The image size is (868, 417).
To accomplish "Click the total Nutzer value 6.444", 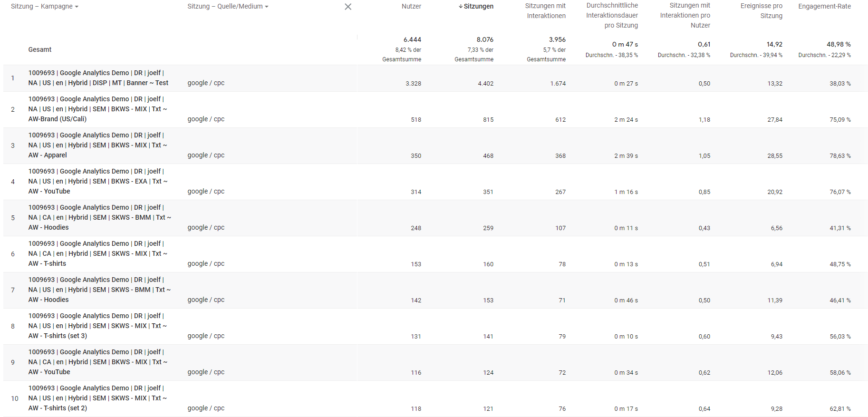I will (x=412, y=39).
